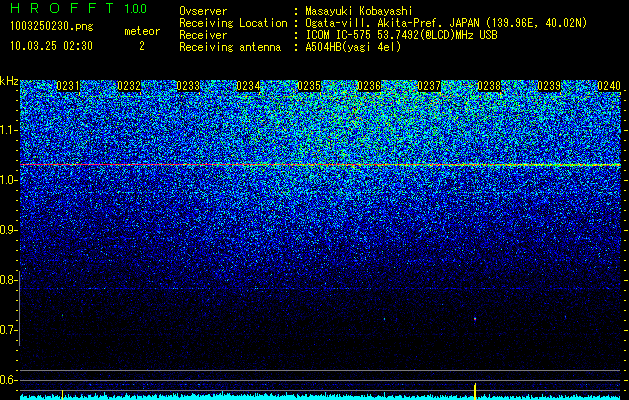Click the 0.6 kHz axis label
Screen dimensions: 629x400
pyautogui.click(x=7, y=380)
